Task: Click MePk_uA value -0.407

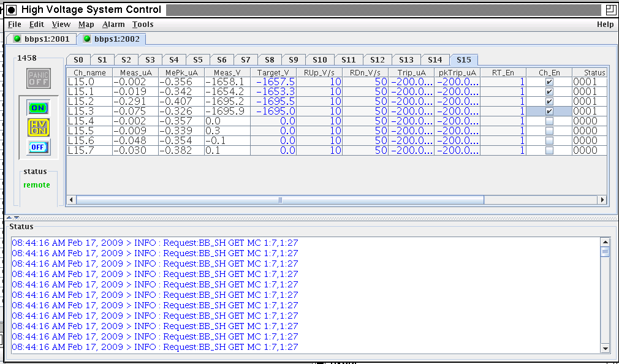Action: 176,102
